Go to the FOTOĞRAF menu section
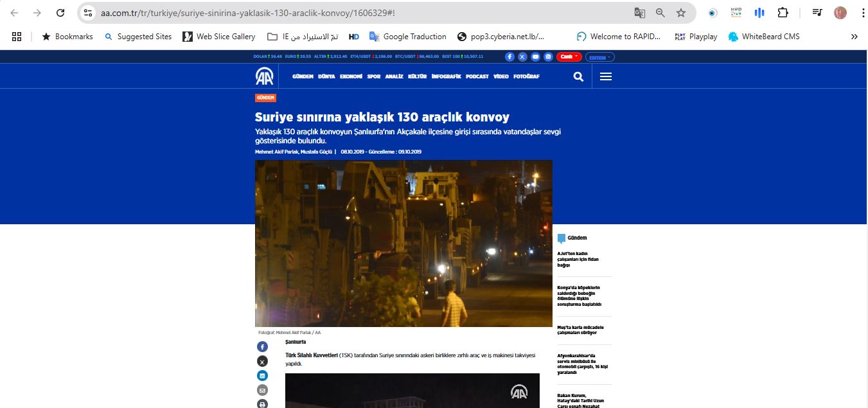Image resolution: width=868 pixels, height=408 pixels. (527, 76)
